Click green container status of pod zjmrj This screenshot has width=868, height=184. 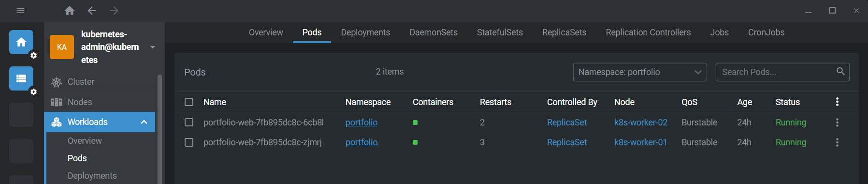[415, 142]
